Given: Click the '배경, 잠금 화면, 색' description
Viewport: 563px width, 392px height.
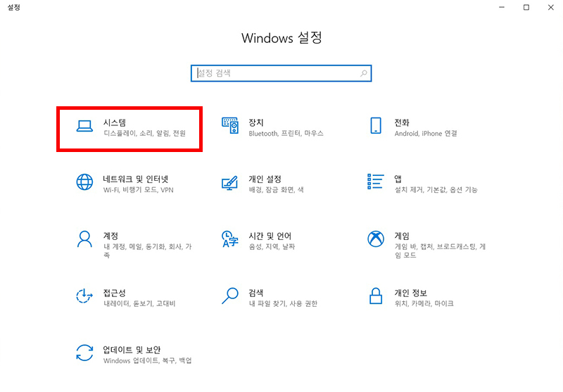Looking at the screenshot, I should pos(276,190).
